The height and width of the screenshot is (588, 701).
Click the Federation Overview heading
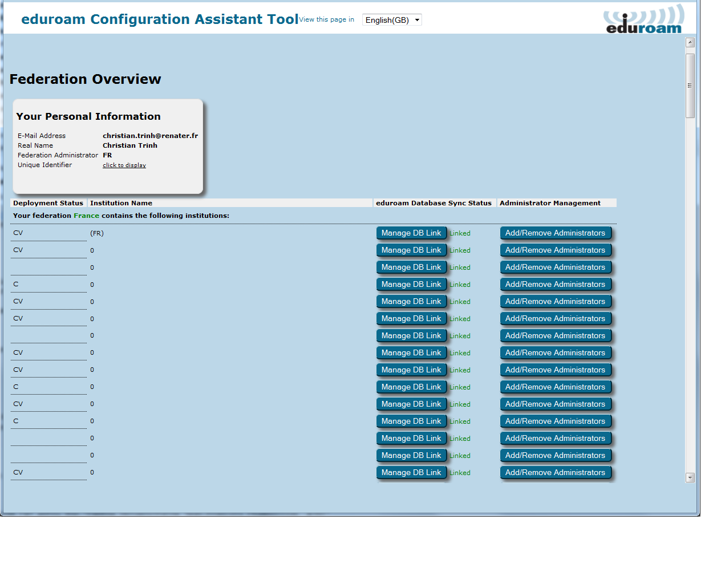pyautogui.click(x=86, y=79)
